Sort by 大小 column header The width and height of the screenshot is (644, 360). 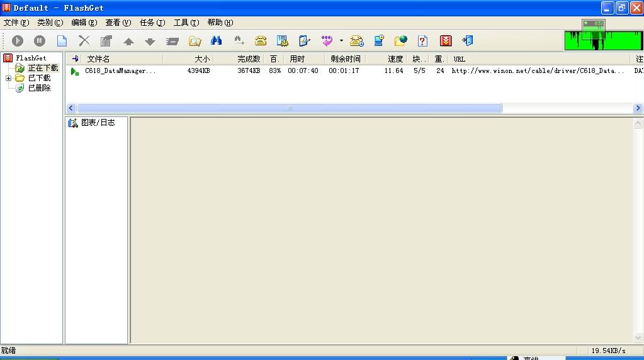tap(188, 59)
